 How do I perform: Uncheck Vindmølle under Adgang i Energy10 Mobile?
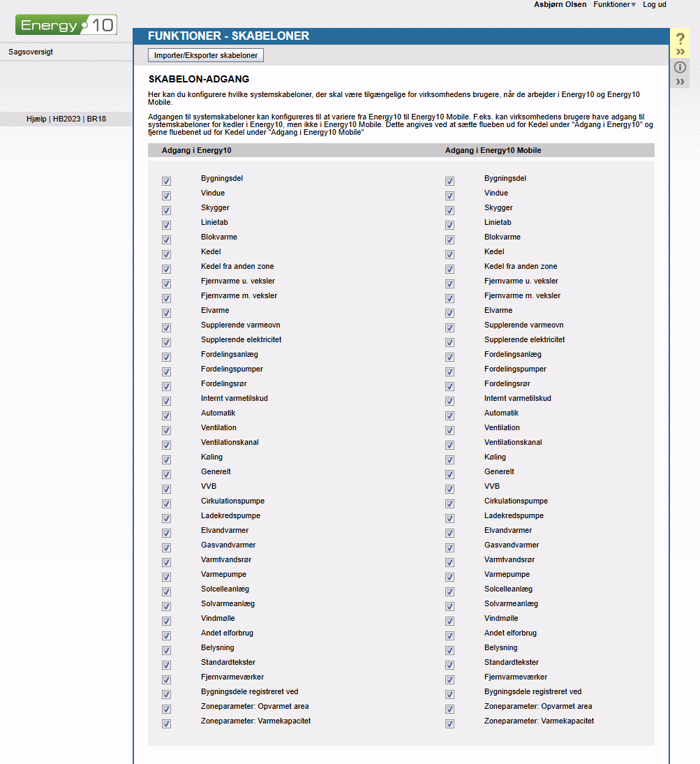coord(449,621)
